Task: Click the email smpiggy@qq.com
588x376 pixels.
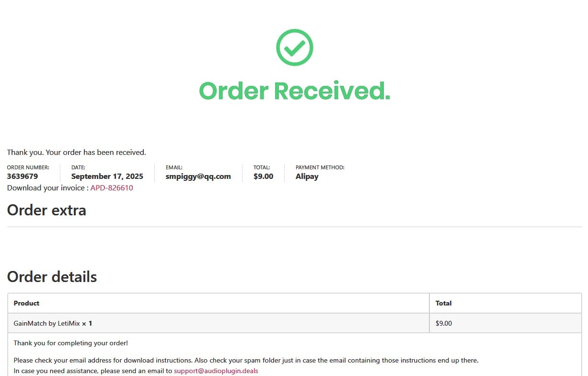Action: tap(198, 176)
